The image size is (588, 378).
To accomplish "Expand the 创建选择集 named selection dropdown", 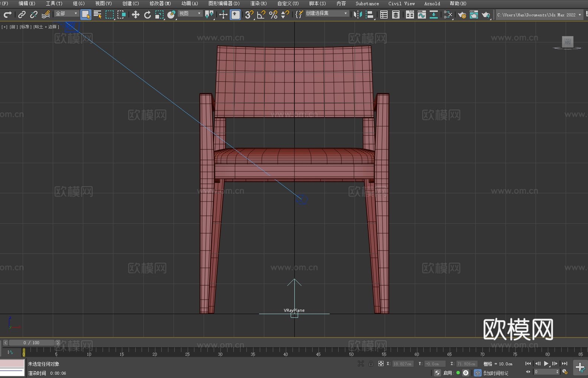I will 327,13.
